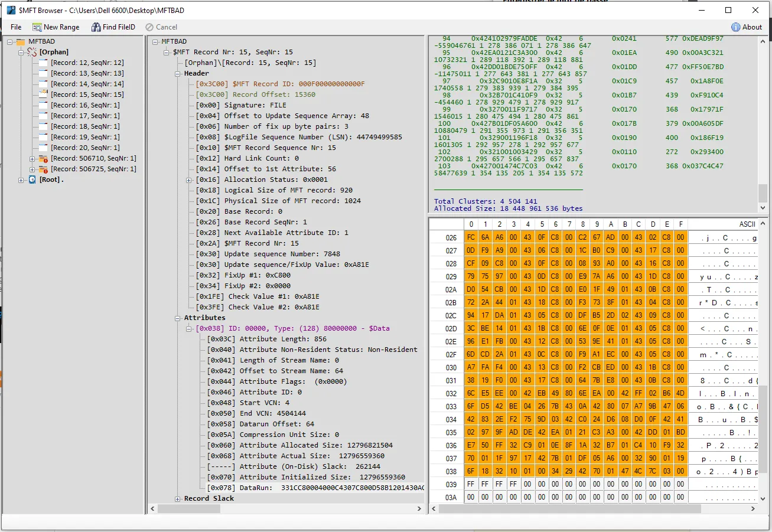Viewport: 772px width, 532px height.
Task: Select the Orphan broken-link icon
Action: pyautogui.click(x=32, y=52)
